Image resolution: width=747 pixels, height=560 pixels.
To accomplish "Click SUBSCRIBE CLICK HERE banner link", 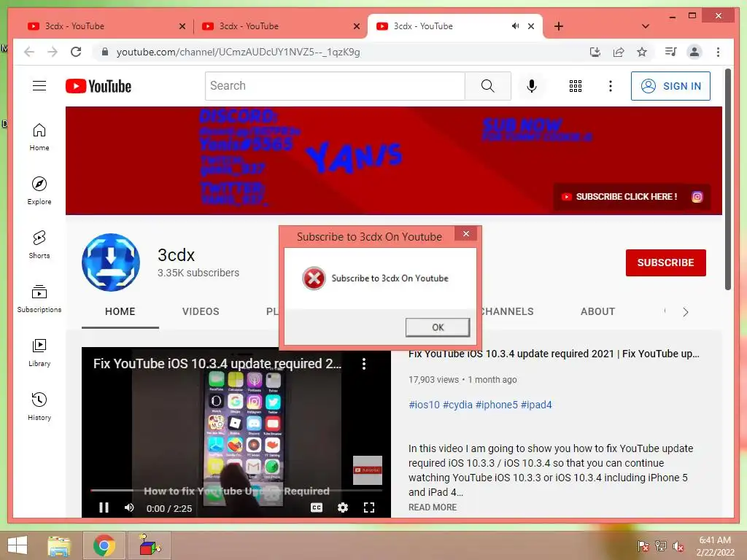I will click(x=620, y=197).
